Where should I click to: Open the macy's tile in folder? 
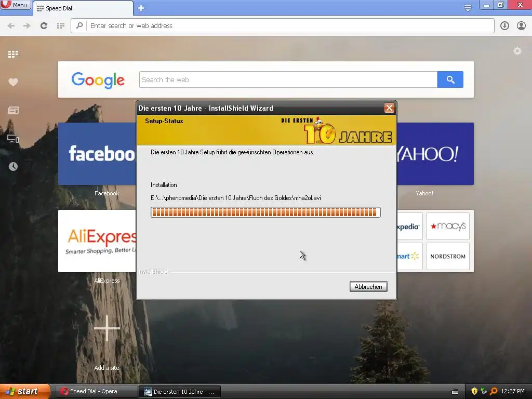[448, 227]
